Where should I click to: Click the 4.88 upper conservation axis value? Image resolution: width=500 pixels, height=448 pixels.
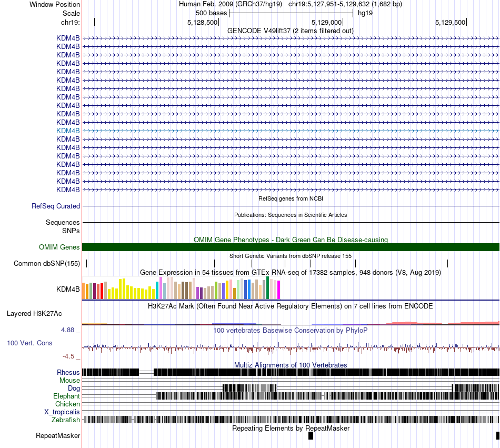(67, 330)
